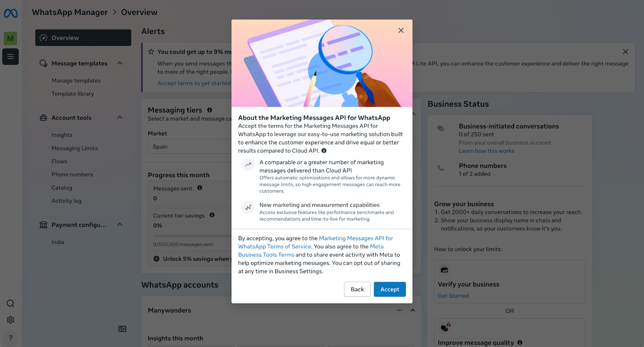Click the Spain market field
This screenshot has width=644, height=347.
(190, 147)
